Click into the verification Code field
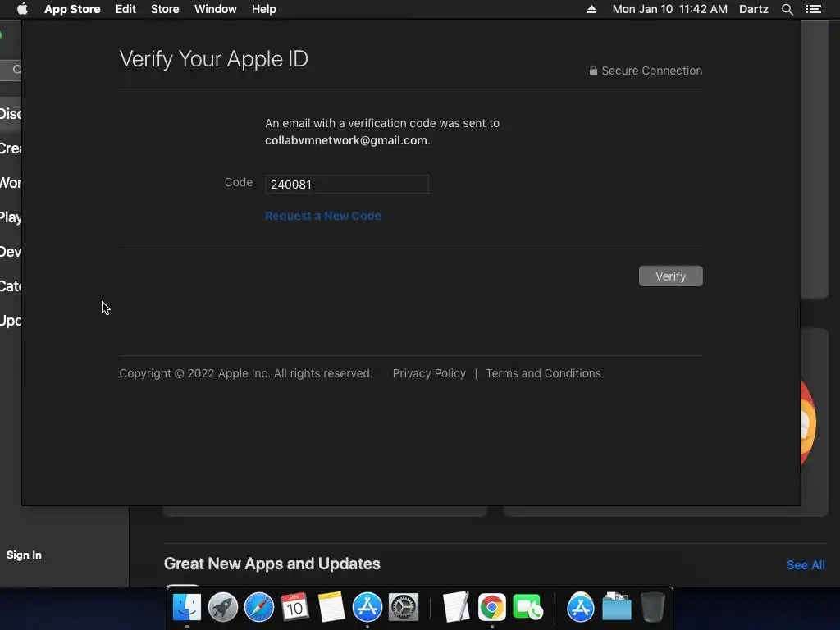840x630 pixels. (347, 185)
